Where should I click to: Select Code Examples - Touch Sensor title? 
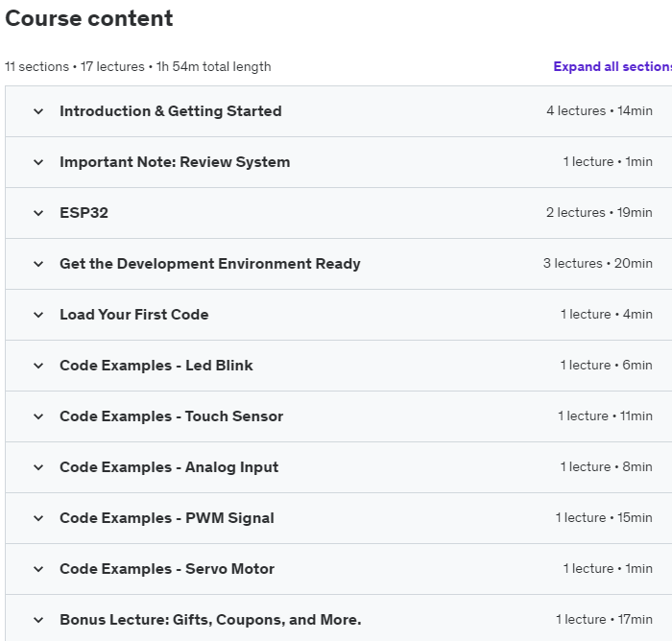pos(172,416)
